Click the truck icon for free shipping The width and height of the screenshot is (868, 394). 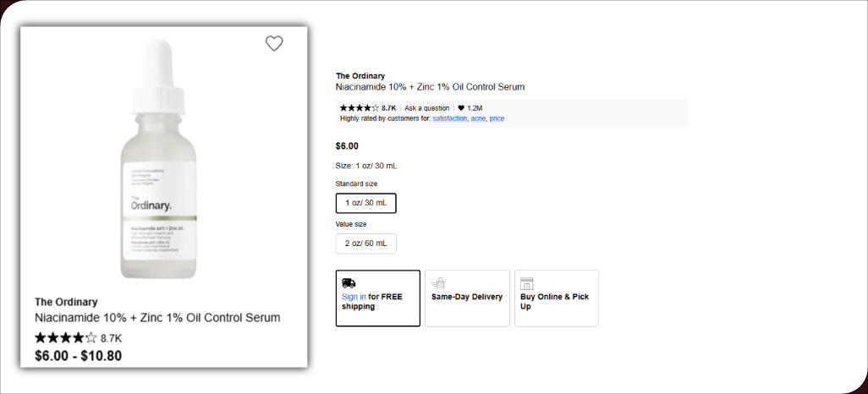349,283
